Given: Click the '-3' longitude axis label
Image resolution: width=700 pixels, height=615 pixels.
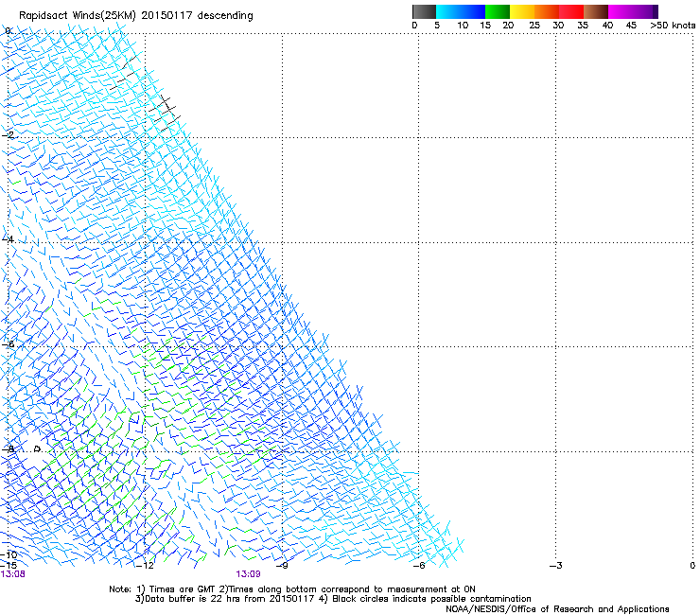Looking at the screenshot, I should (556, 566).
